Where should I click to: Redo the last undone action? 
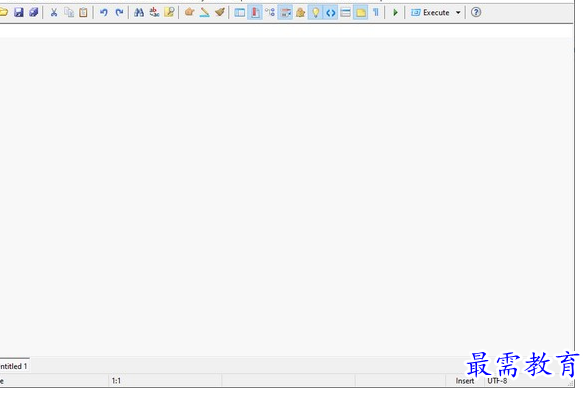[119, 12]
